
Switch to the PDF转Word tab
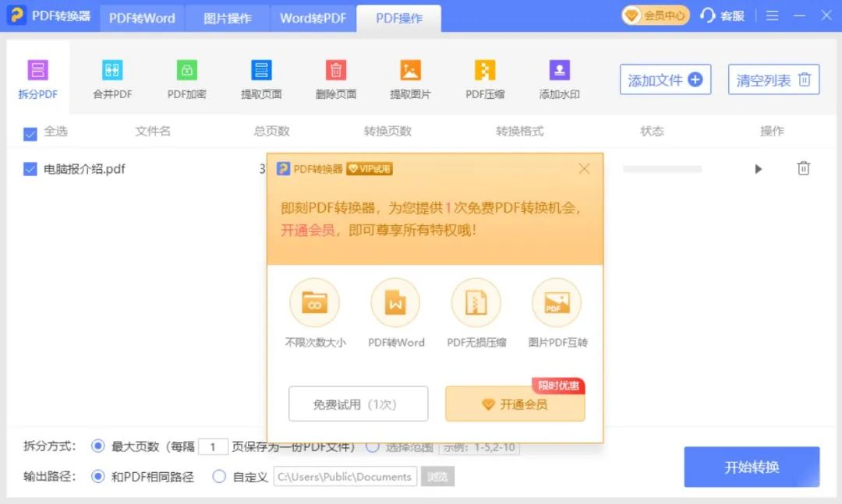click(142, 18)
